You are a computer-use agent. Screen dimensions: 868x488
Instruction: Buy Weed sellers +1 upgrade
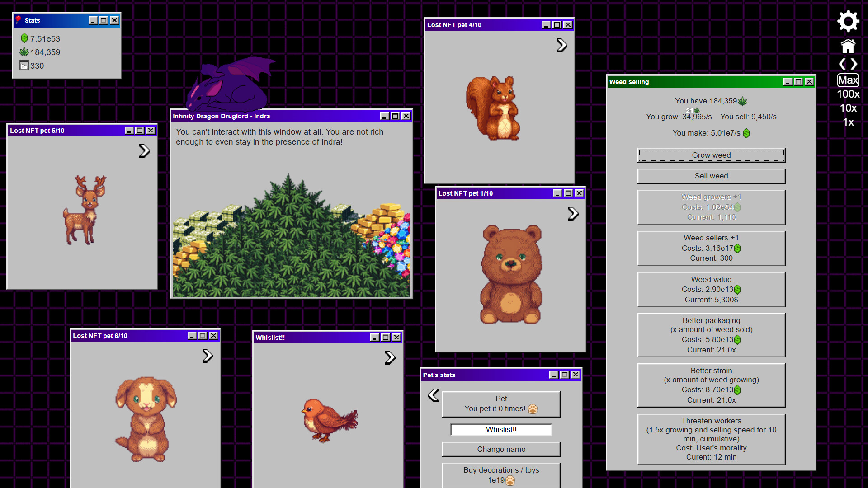point(711,248)
